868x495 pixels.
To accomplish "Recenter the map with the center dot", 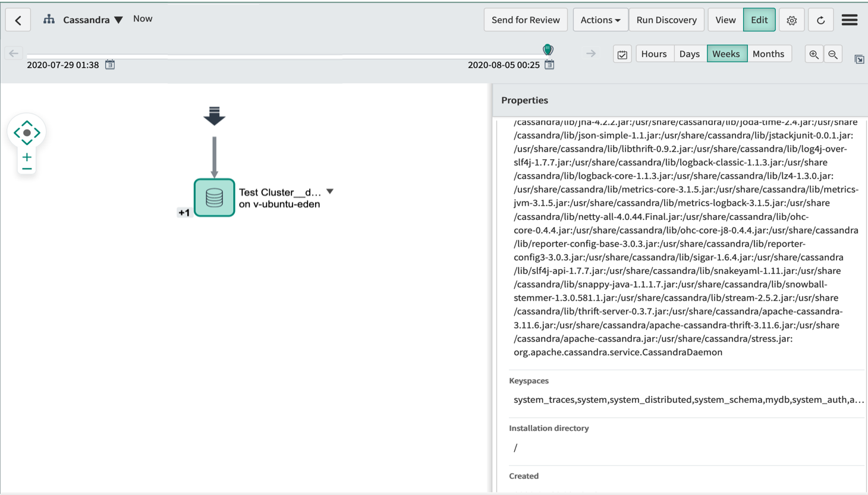I will 27,133.
